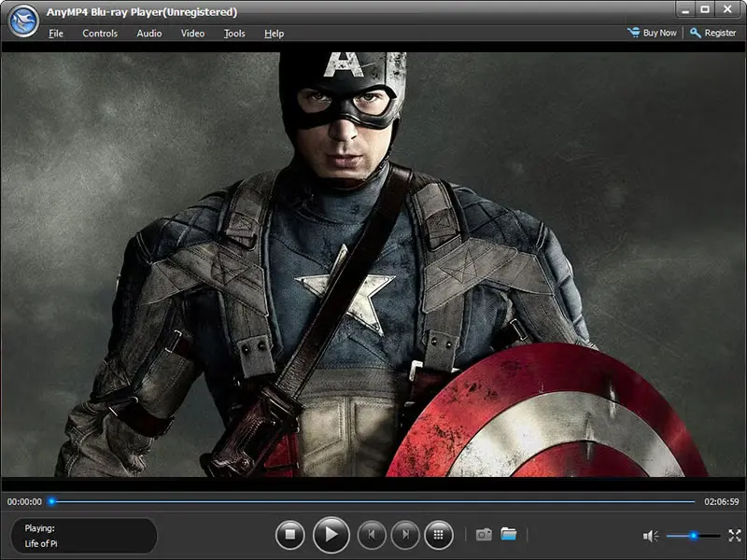Open the grid-style disc menu button

(x=439, y=535)
